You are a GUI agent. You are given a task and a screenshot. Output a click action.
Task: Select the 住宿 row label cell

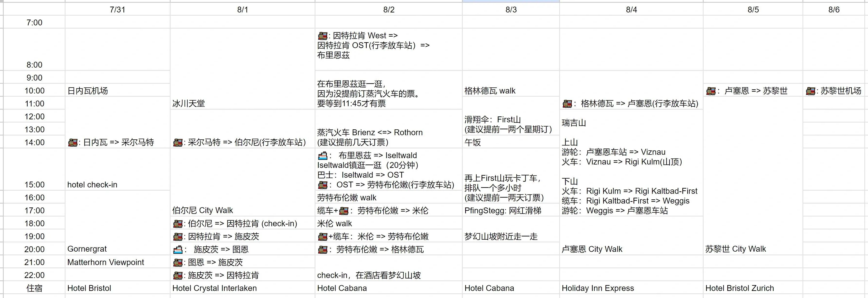click(x=34, y=288)
